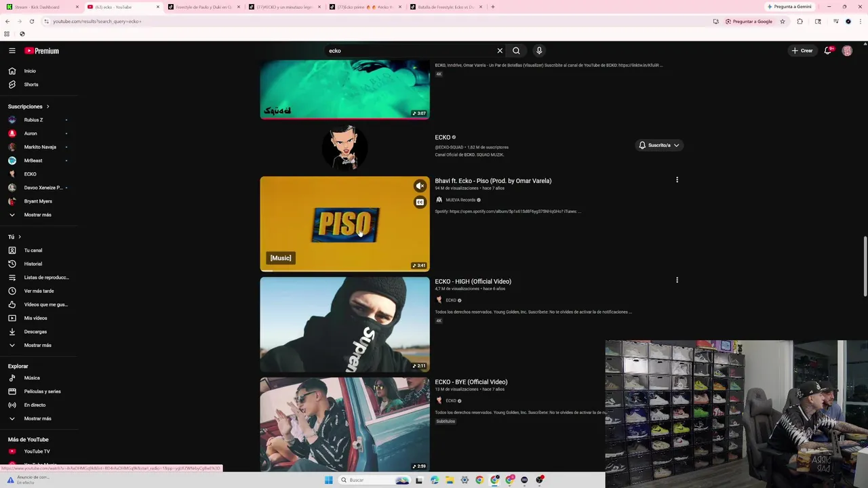Toggle captions on Piso preview
This screenshot has height=488, width=868.
(420, 202)
